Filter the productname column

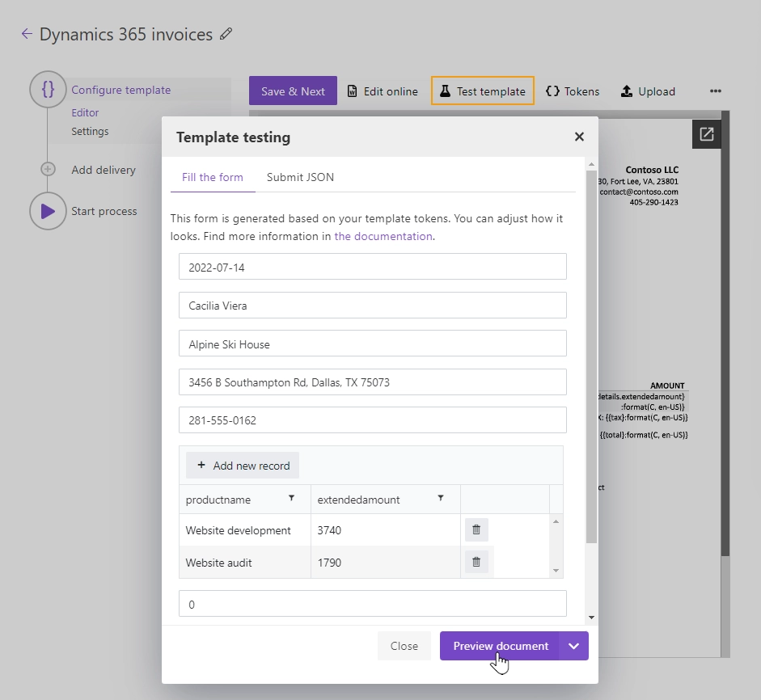291,498
